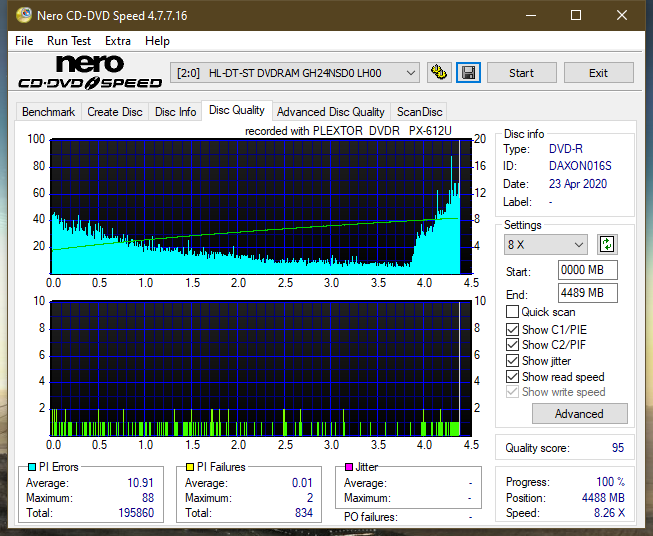Open the Extra menu
Screen dimensions: 653x536
(118, 41)
